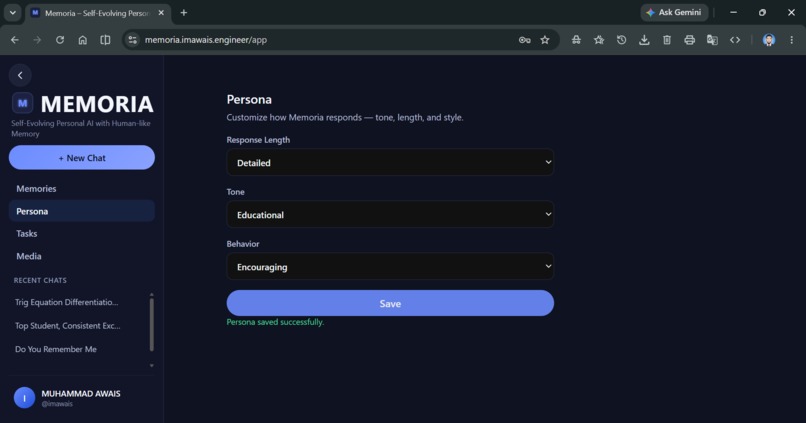This screenshot has width=806, height=423.
Task: Close the Memoria tab
Action: coord(161,13)
